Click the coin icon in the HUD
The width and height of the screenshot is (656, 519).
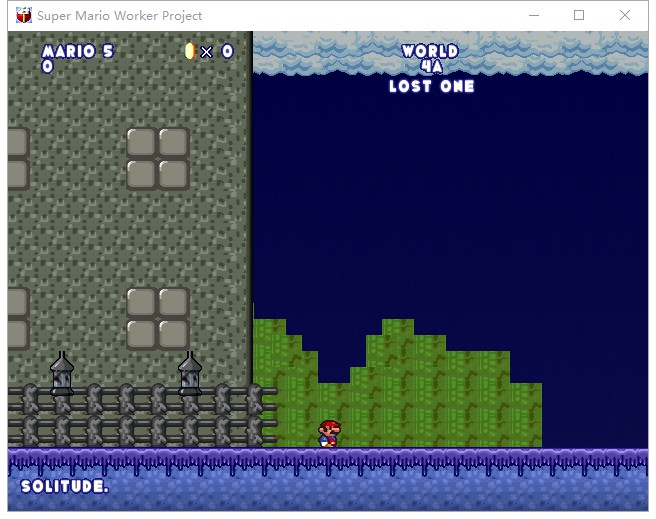(190, 51)
